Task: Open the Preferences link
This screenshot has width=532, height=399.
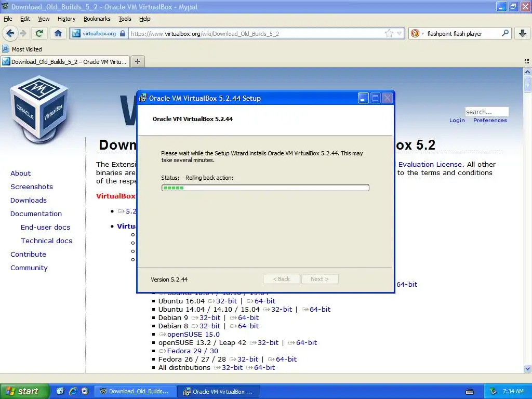Action: 490,121
